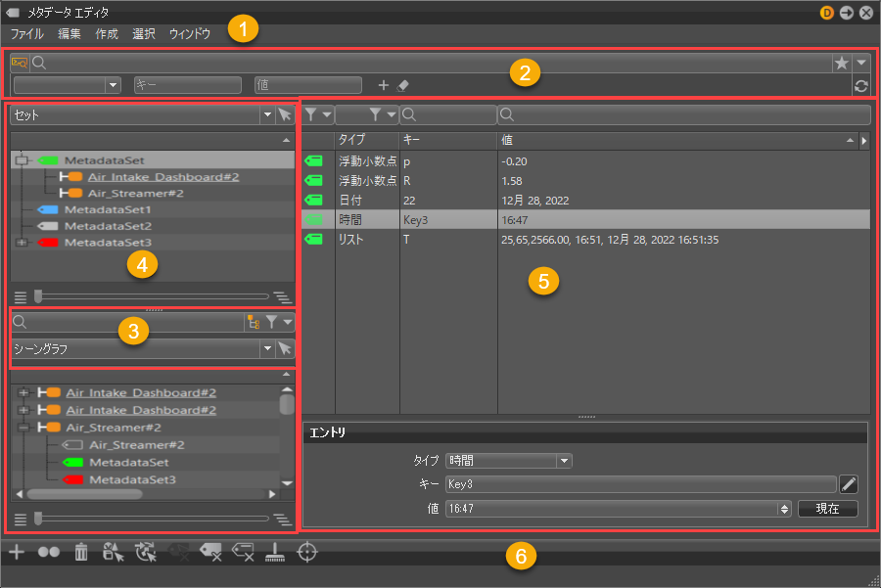This screenshot has height=588, width=881.
Task: Click the vertical scrollbar thumb of the scene graph tree
Action: point(287,404)
